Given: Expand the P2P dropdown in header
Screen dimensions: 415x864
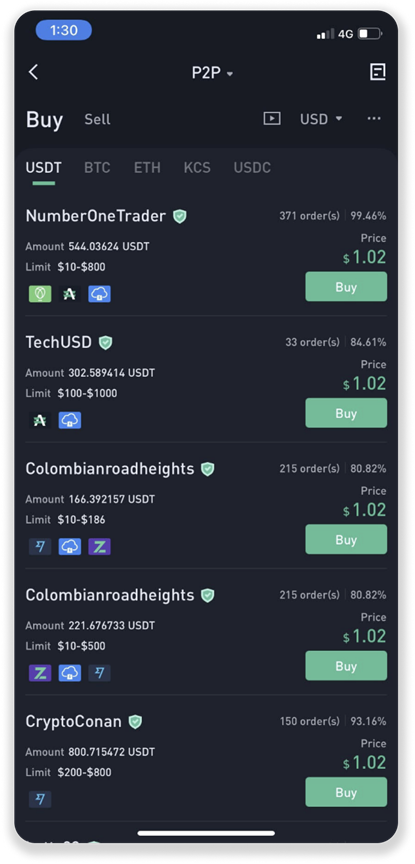Looking at the screenshot, I should tap(212, 73).
